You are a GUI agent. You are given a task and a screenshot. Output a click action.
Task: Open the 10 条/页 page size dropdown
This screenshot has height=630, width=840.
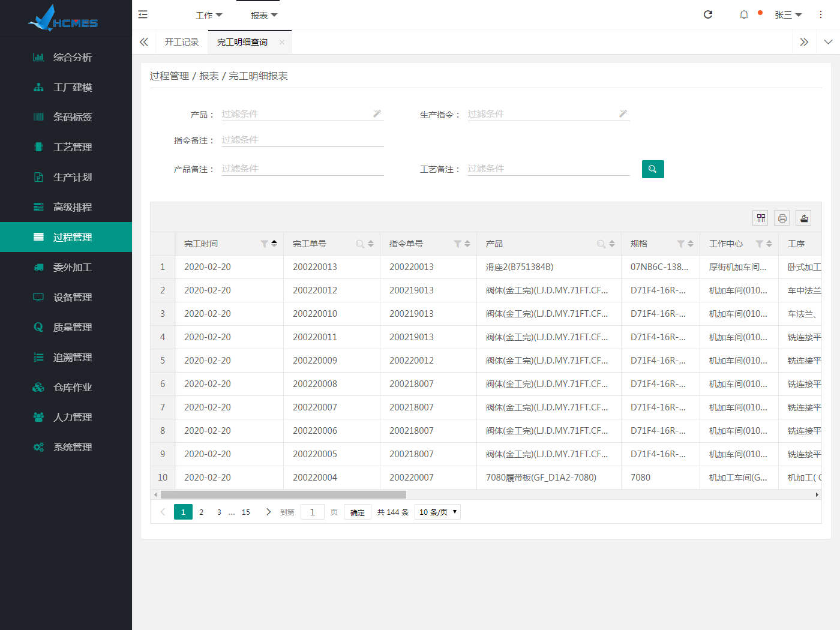click(x=438, y=512)
